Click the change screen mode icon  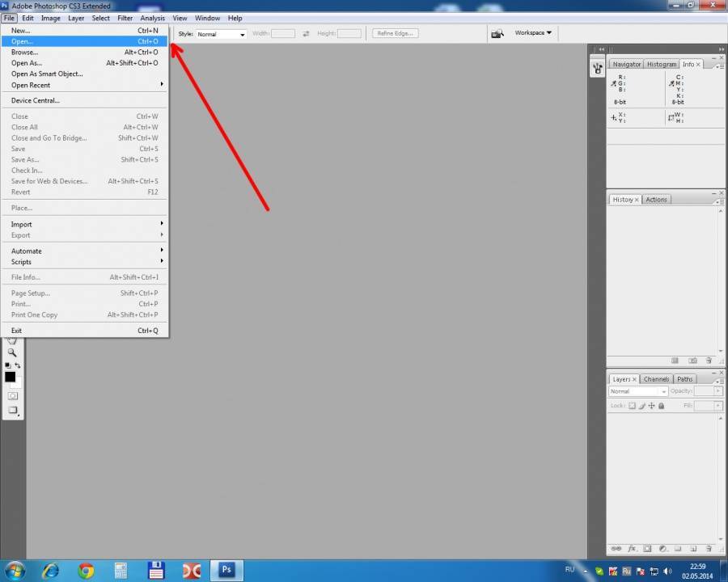tap(12, 410)
